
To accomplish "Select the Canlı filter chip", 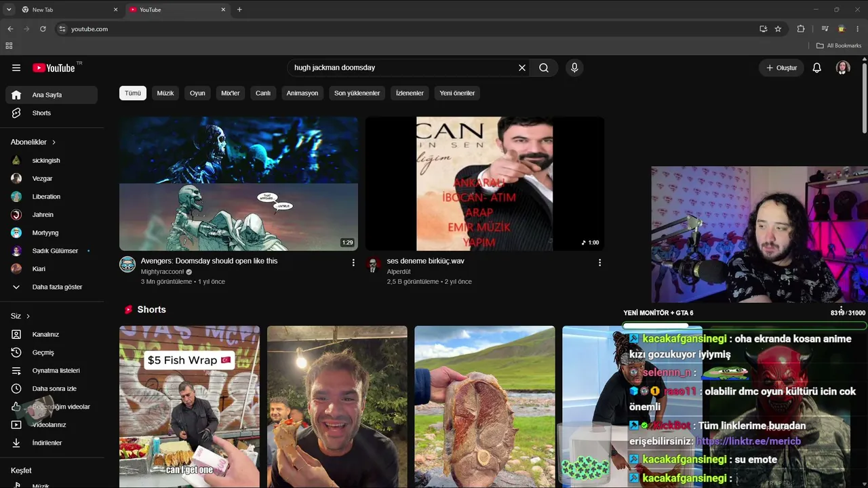I will (x=263, y=93).
